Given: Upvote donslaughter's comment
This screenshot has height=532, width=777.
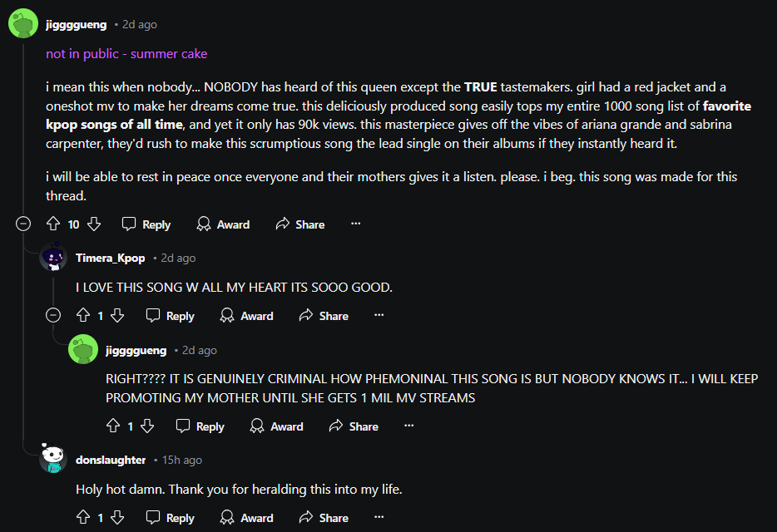Looking at the screenshot, I should pos(83,517).
